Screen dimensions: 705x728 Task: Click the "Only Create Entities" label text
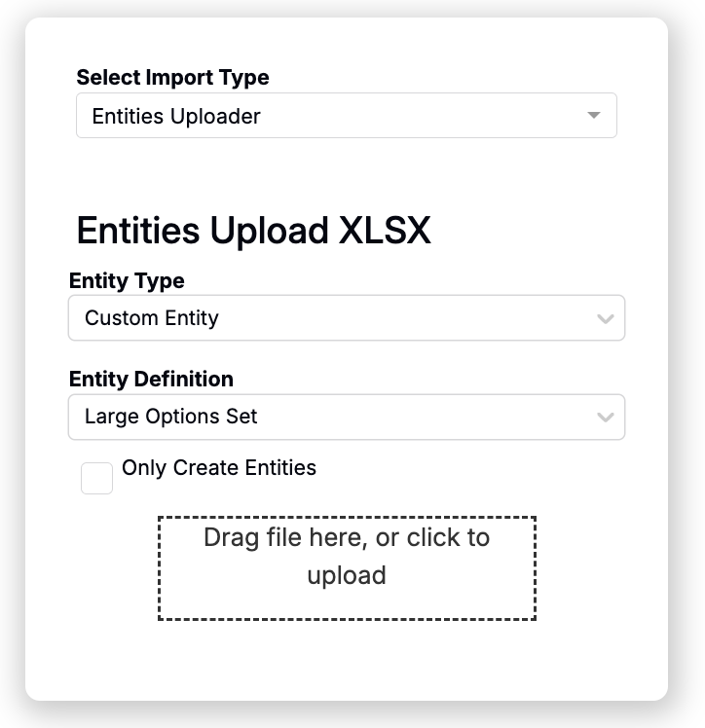tap(218, 467)
